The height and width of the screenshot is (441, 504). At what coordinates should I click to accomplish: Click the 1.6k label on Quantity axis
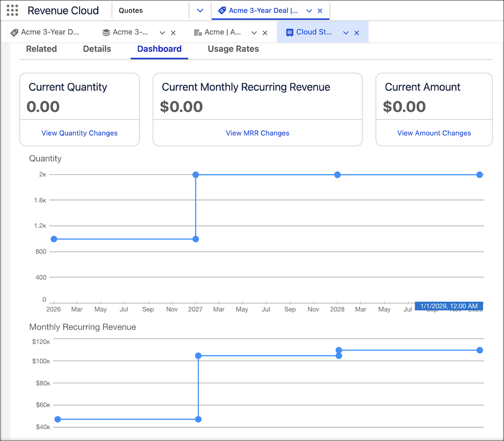(40, 200)
